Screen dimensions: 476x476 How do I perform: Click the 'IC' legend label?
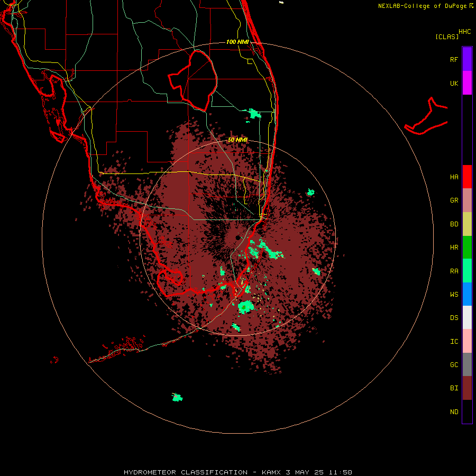pos(454,342)
